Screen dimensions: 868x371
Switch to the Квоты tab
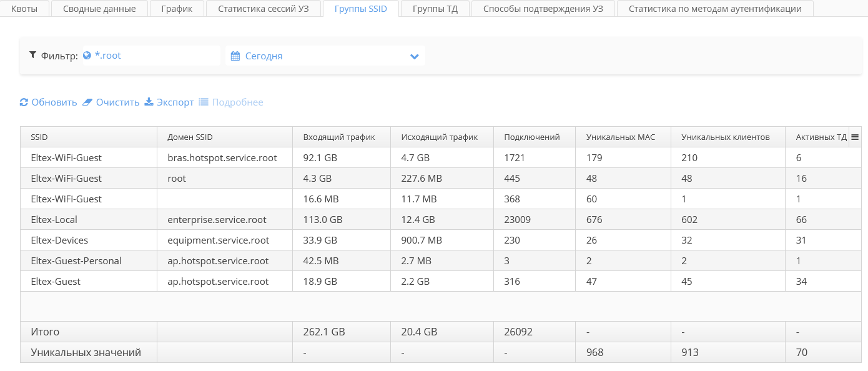point(24,9)
